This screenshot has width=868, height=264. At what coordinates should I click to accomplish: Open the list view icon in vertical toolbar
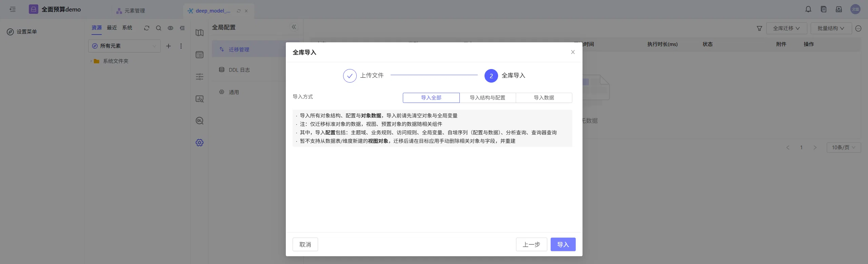[x=200, y=55]
